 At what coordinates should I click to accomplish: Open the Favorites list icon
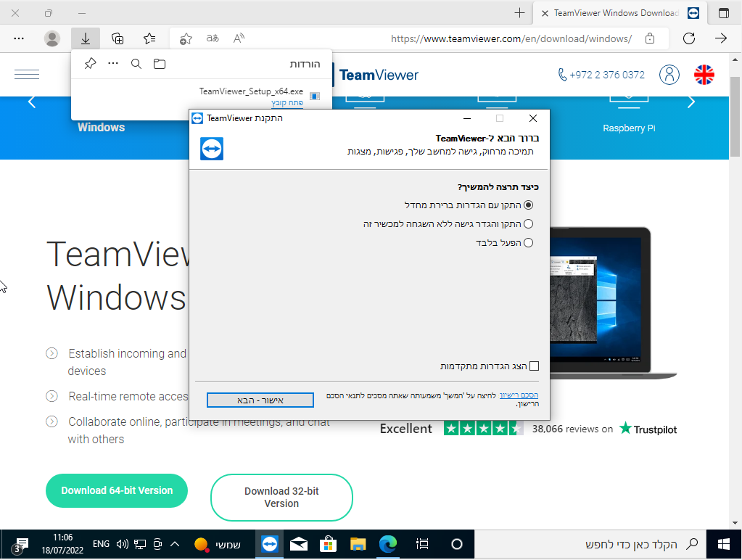[x=149, y=38]
